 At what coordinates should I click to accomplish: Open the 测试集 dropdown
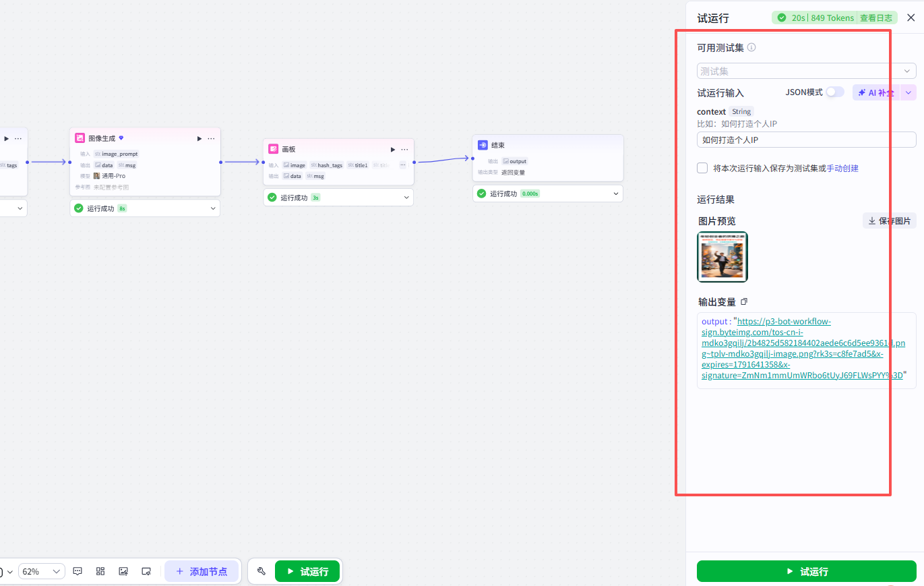point(807,71)
